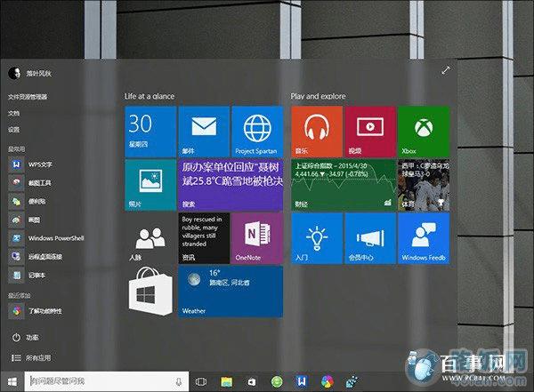Open the news tile 'Boy rescued in rubble'
534x392 pixels.
click(x=204, y=238)
